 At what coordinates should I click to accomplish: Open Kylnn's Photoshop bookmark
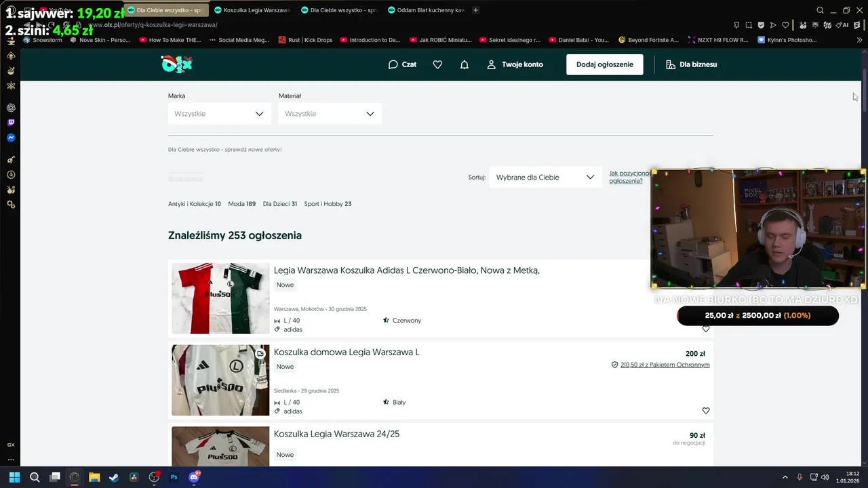786,40
